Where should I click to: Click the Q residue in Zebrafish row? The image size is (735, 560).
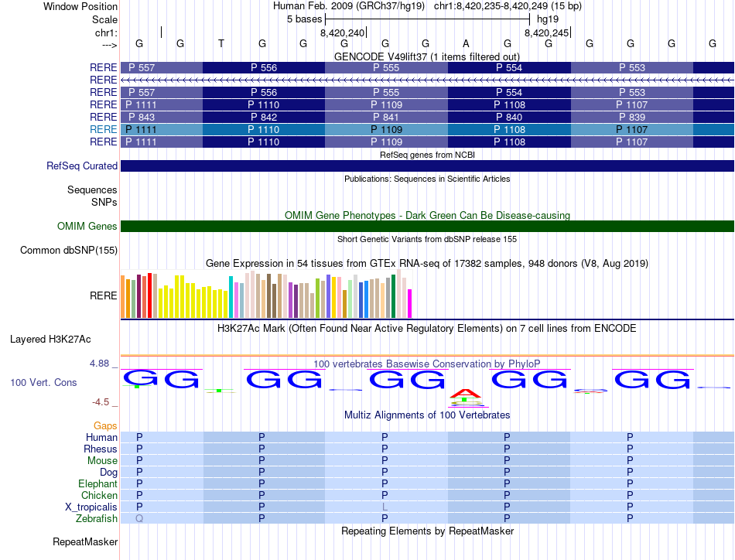click(x=139, y=519)
